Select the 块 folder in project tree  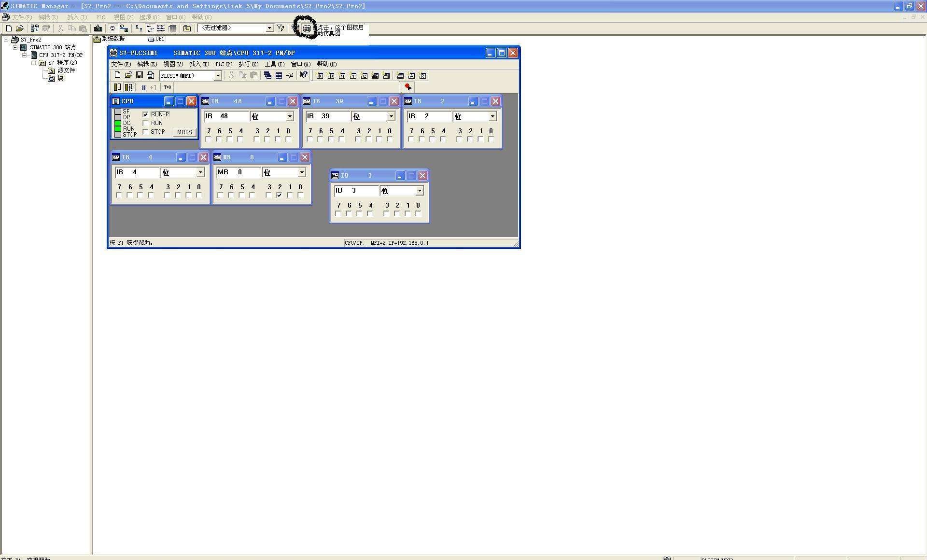pos(60,78)
